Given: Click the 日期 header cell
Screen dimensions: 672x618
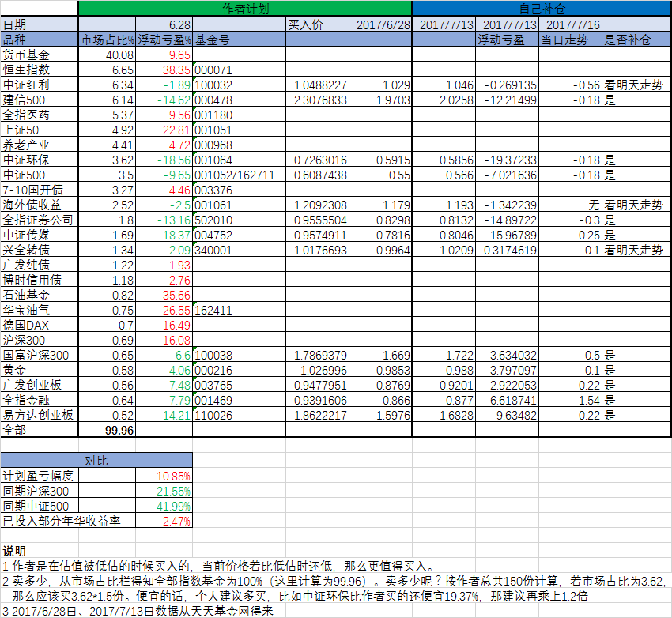Looking at the screenshot, I should pyautogui.click(x=39, y=24).
